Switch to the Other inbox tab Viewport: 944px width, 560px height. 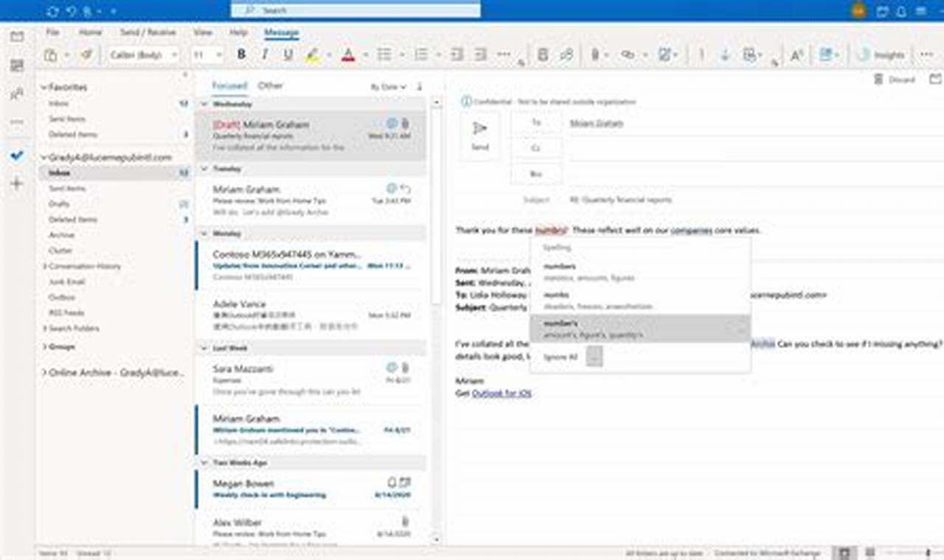tap(270, 85)
